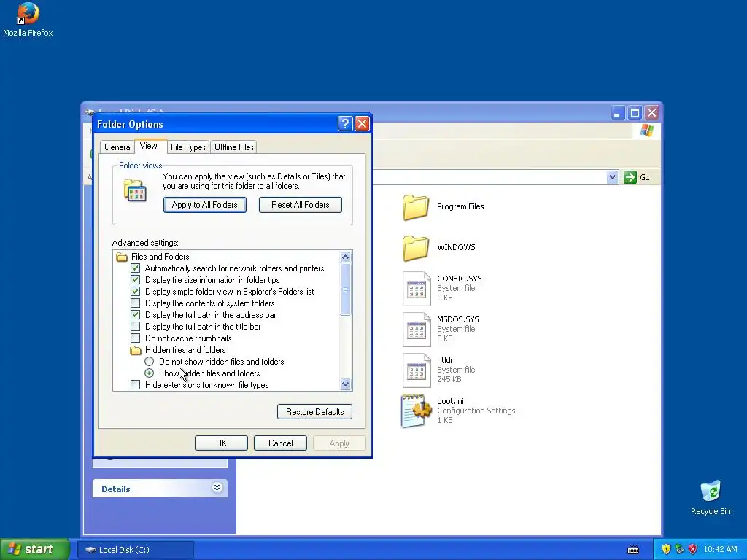Click Reset All Folders button
Image resolution: width=747 pixels, height=560 pixels.
[300, 205]
